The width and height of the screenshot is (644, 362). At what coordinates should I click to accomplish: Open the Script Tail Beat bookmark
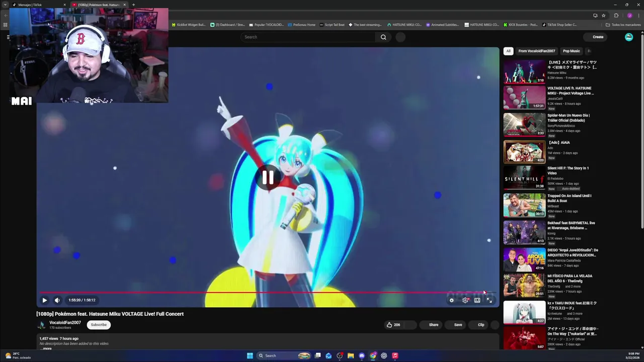pos(332,25)
